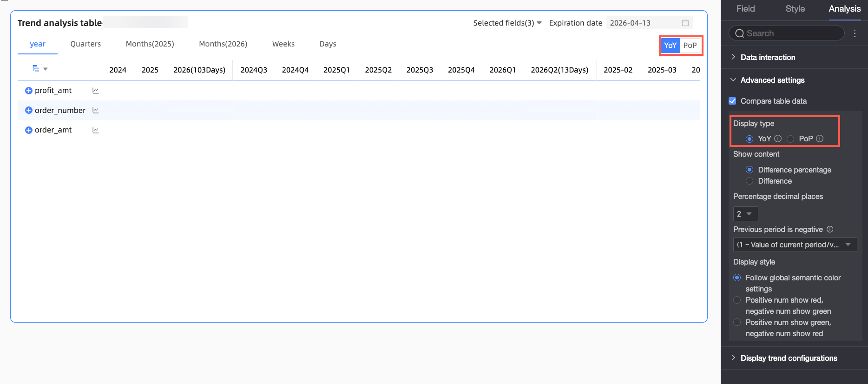Image resolution: width=868 pixels, height=384 pixels.
Task: Click the Trend analysis table title
Action: [x=59, y=23]
